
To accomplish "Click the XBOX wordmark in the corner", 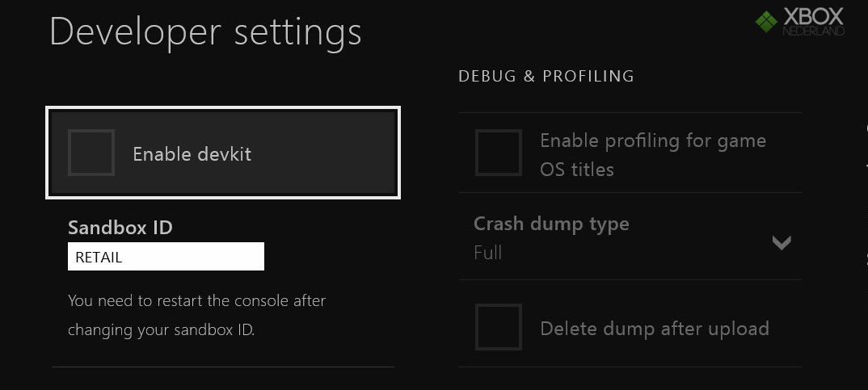I will 813,16.
